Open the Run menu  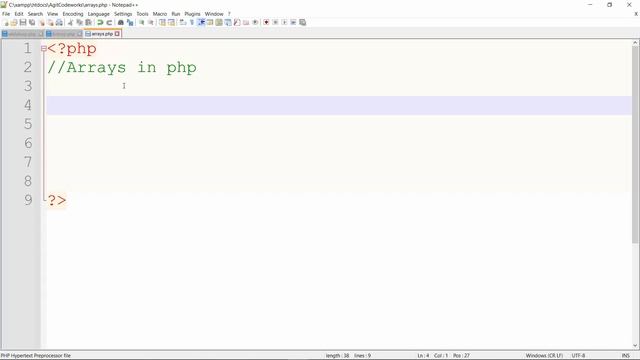[176, 14]
